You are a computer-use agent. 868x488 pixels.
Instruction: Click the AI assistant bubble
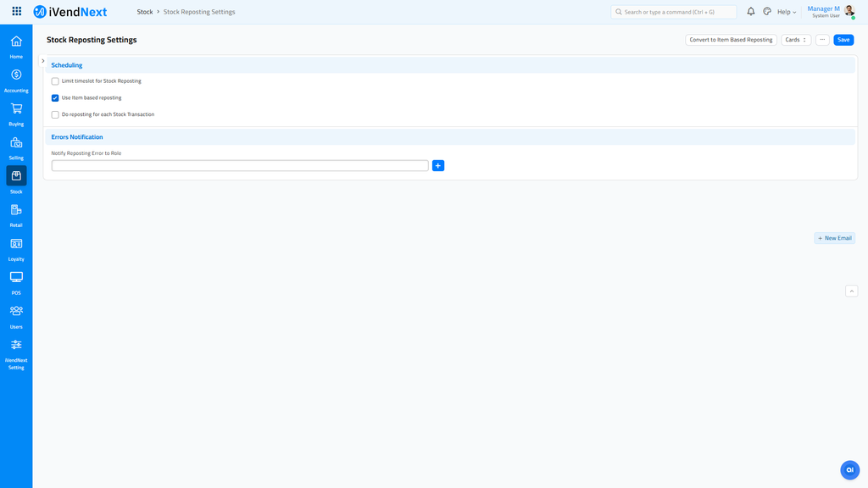pos(849,469)
